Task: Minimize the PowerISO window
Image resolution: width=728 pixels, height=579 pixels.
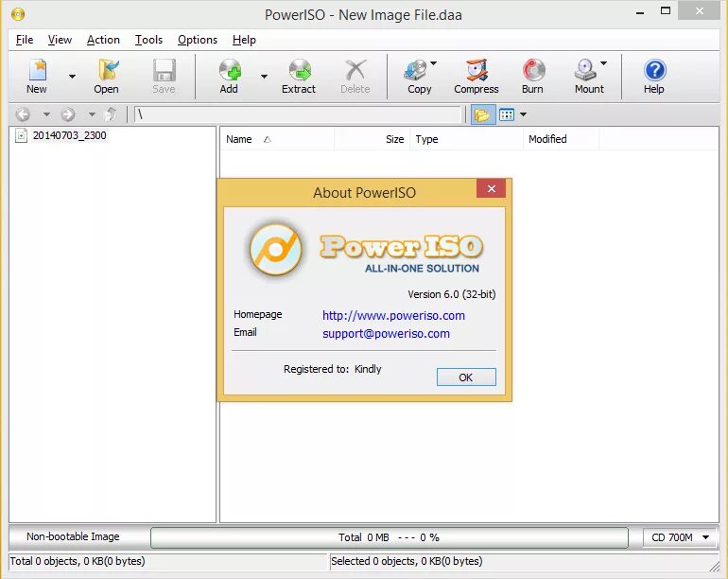Action: [x=640, y=11]
